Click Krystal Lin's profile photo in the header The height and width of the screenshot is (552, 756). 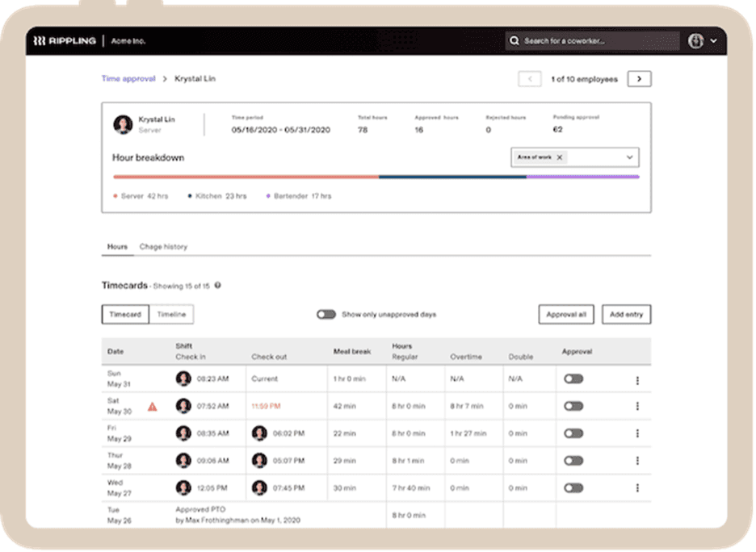[x=124, y=124]
